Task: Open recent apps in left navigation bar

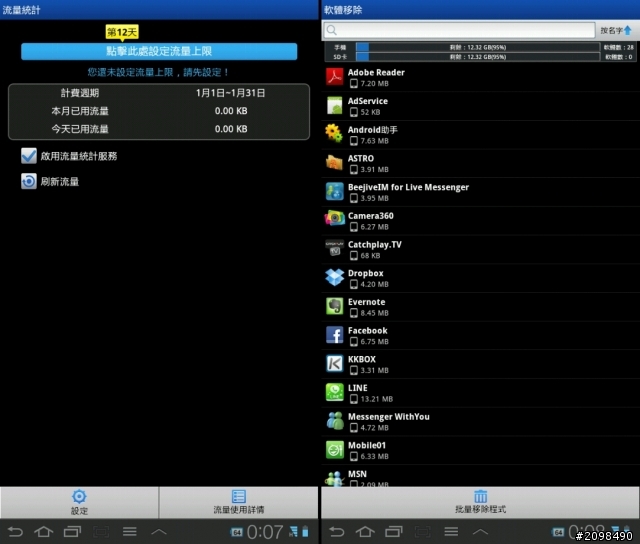Action: (72, 531)
